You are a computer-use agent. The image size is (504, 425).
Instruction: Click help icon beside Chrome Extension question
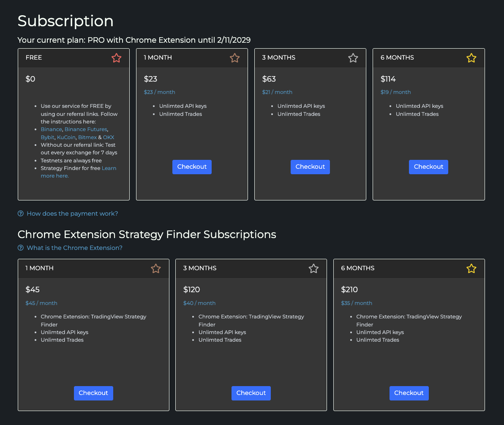[21, 248]
